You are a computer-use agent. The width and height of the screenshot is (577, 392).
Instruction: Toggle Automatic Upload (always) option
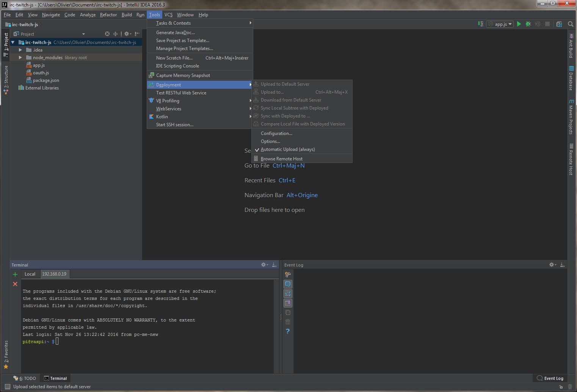tap(302, 149)
